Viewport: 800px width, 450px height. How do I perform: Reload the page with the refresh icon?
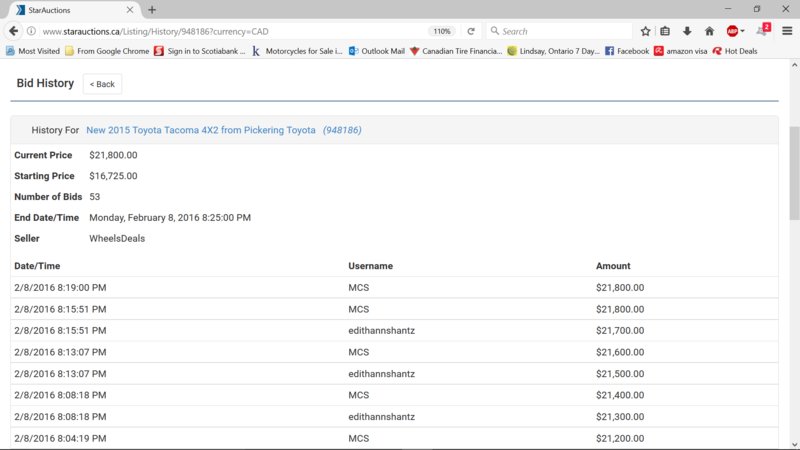click(x=471, y=31)
